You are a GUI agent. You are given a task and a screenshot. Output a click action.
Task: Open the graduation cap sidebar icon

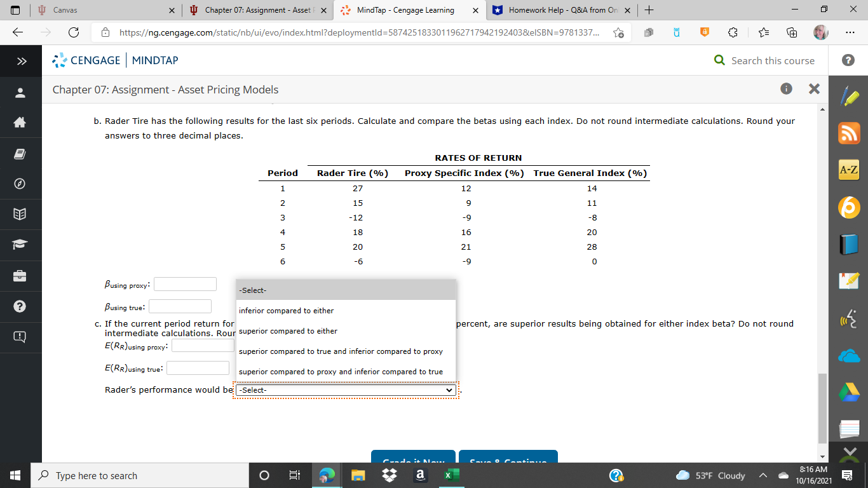[21, 245]
